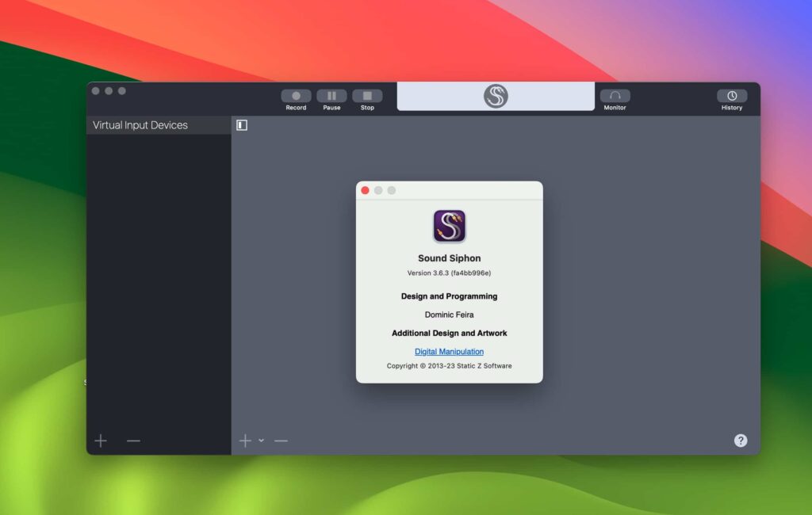Click the Sound Siphon app icon in the About window
Screen dimensions: 812x515
coord(449,227)
